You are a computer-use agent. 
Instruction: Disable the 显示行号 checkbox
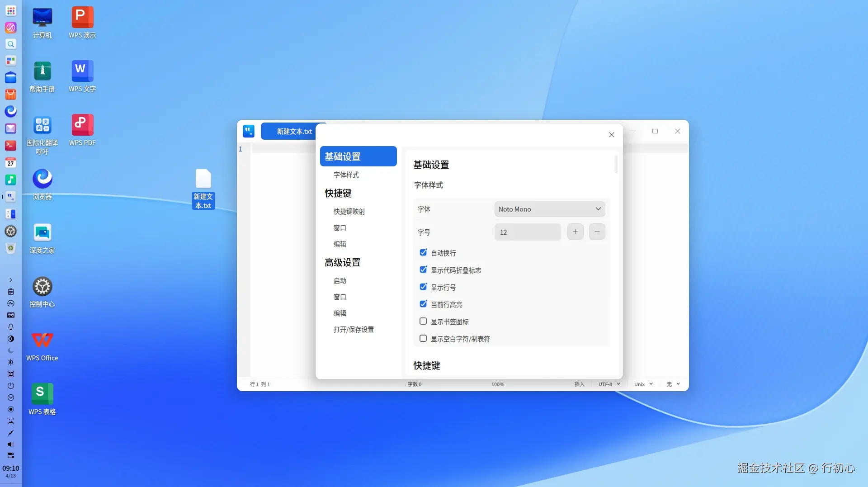pyautogui.click(x=423, y=287)
